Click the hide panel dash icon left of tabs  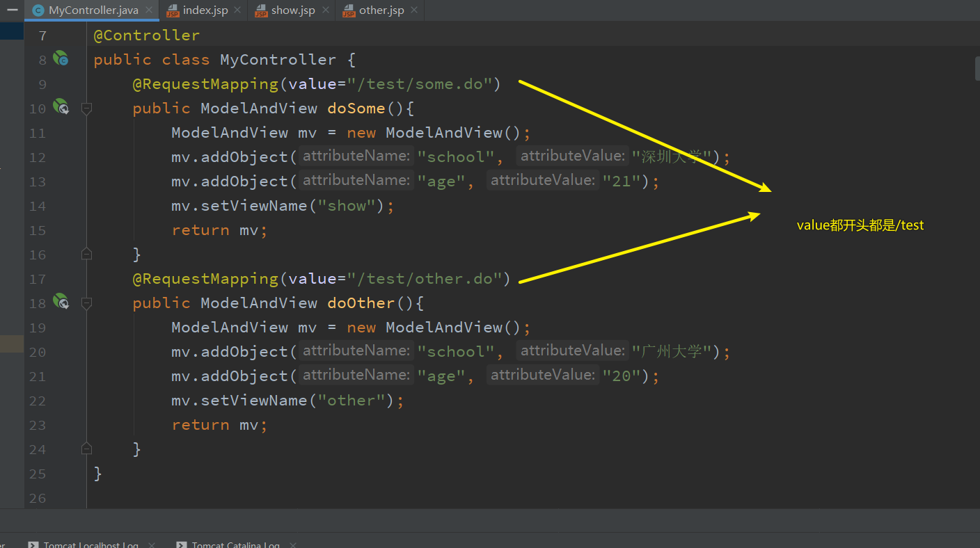click(12, 10)
